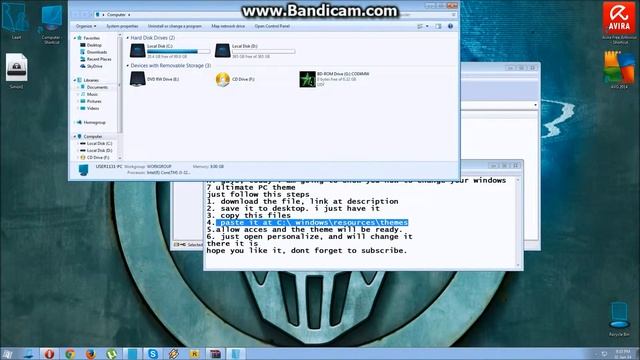The height and width of the screenshot is (360, 640).
Task: Collapse Devices with Removable Storage group
Action: point(128,65)
